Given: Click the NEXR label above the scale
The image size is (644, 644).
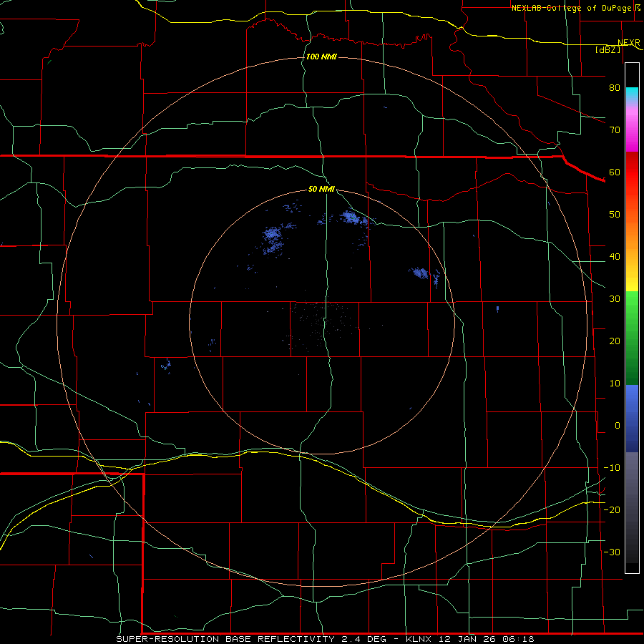Looking at the screenshot, I should 629,43.
